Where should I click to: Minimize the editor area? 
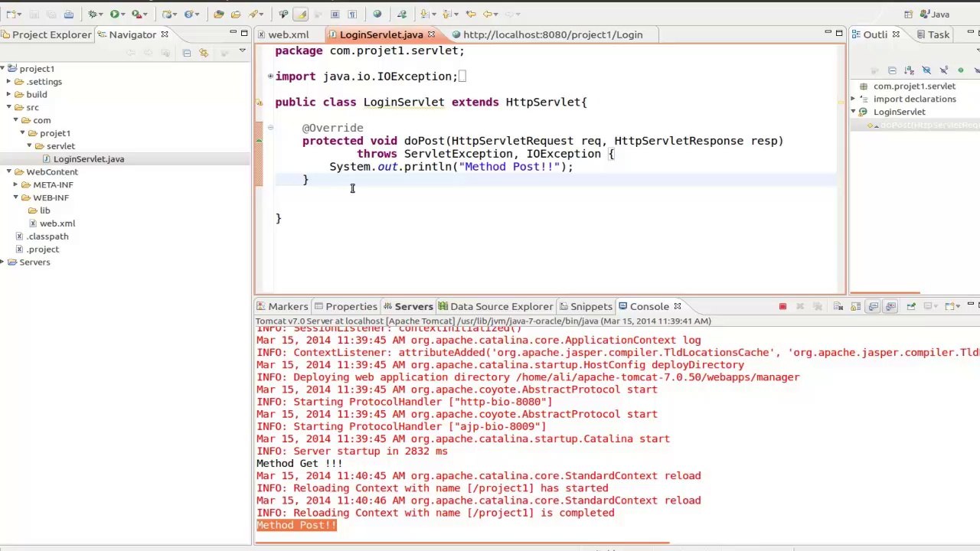pos(828,33)
